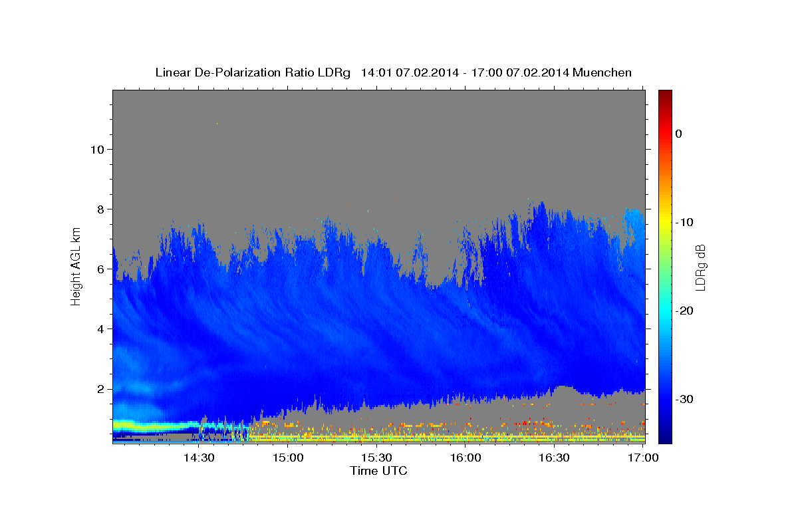Click the 'Height AGL km' axis title
Image resolution: width=798 pixels, height=532 pixels.
[76, 268]
